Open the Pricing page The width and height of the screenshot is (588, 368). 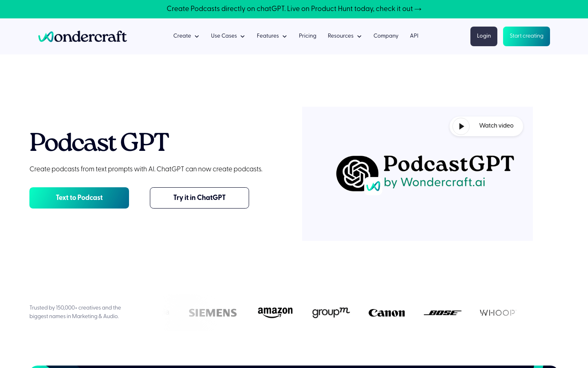click(307, 36)
